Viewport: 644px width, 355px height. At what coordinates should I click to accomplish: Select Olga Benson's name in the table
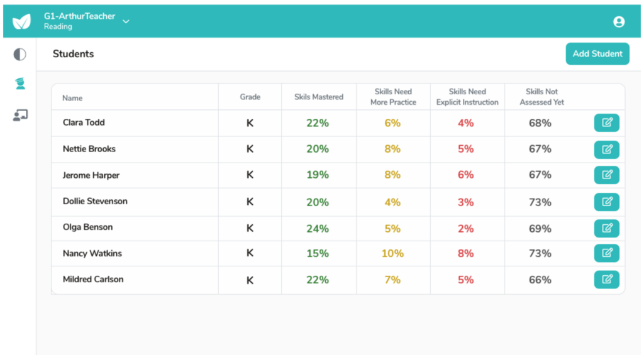(87, 227)
